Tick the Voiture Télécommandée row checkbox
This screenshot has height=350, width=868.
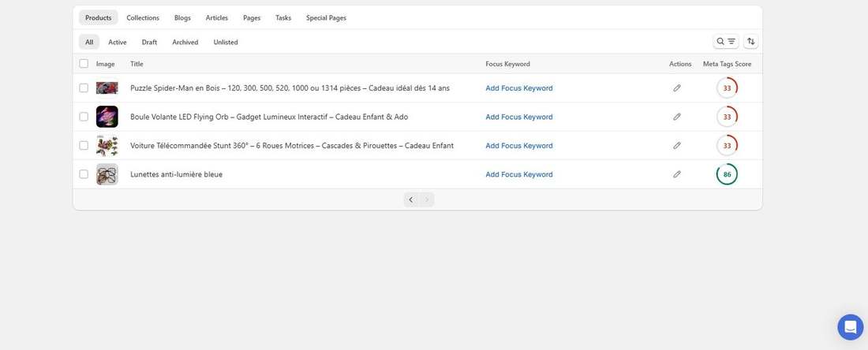click(x=84, y=145)
